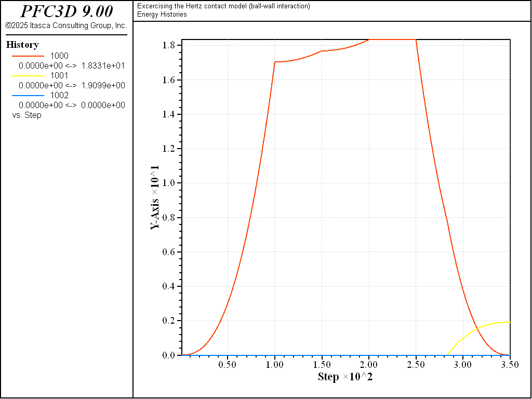Select the 1002 legend label

[x=59, y=96]
